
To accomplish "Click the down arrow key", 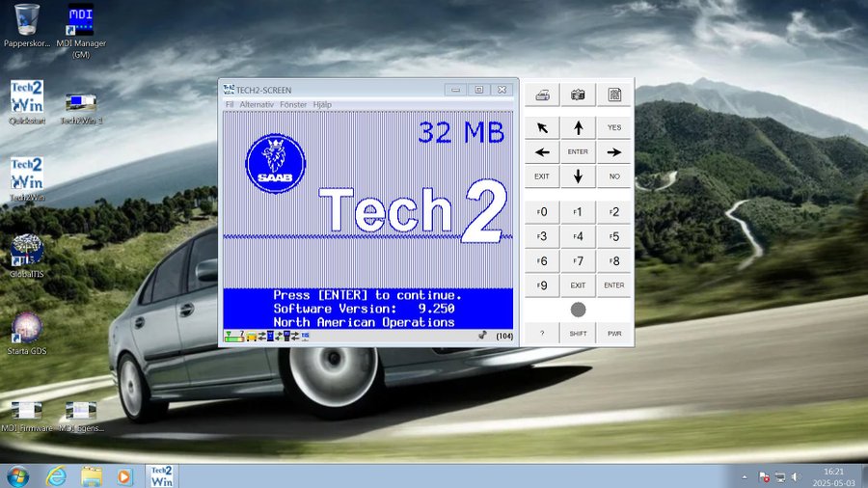I will [578, 176].
